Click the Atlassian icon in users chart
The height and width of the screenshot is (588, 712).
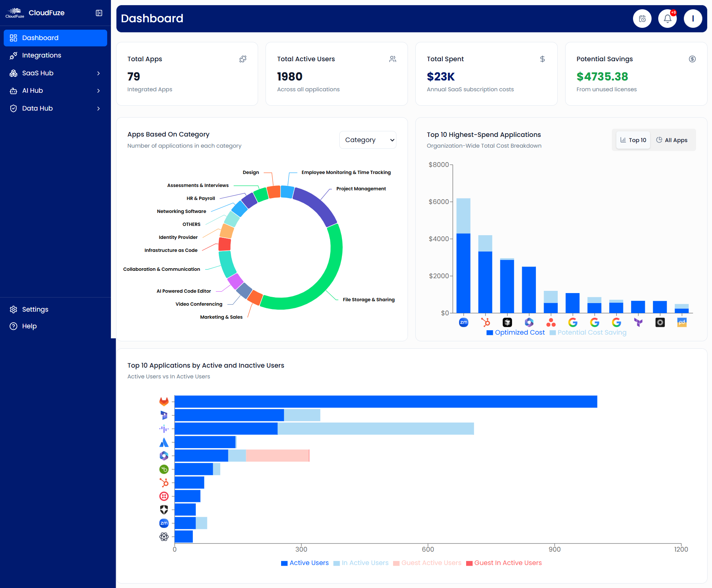coord(164,442)
